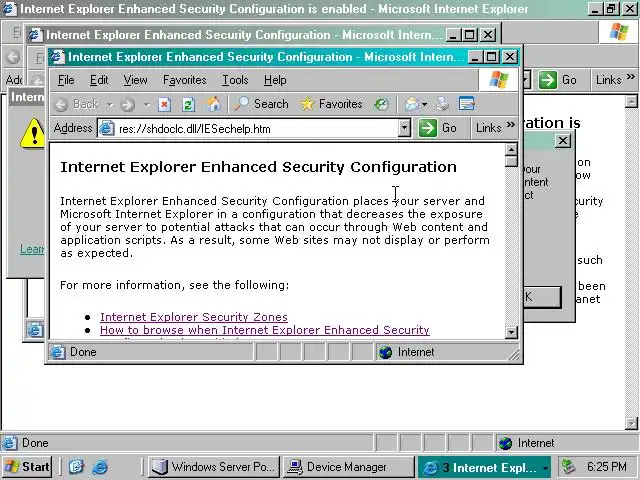Open the Favorites star toolbar button
This screenshot has height=480, width=640.
[331, 104]
